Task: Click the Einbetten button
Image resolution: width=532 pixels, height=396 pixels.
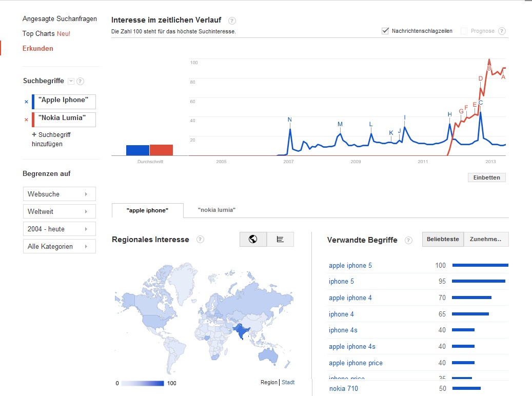Action: point(486,177)
